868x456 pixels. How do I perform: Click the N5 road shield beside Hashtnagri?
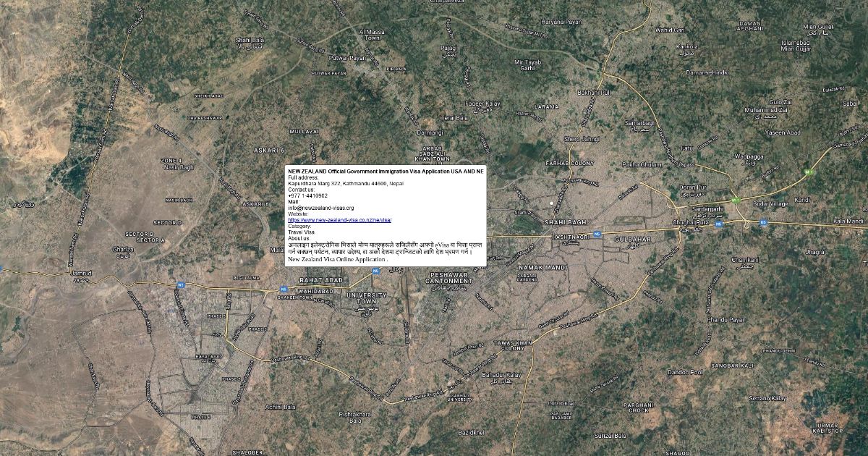(597, 234)
